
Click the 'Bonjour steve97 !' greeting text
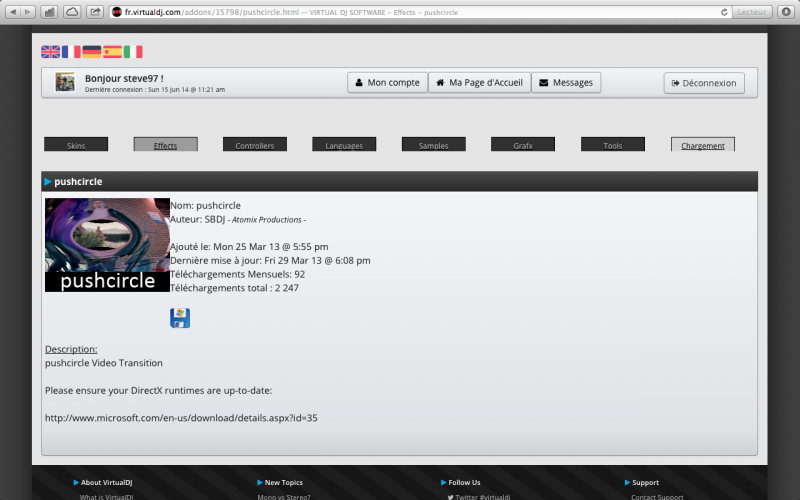[x=124, y=78]
